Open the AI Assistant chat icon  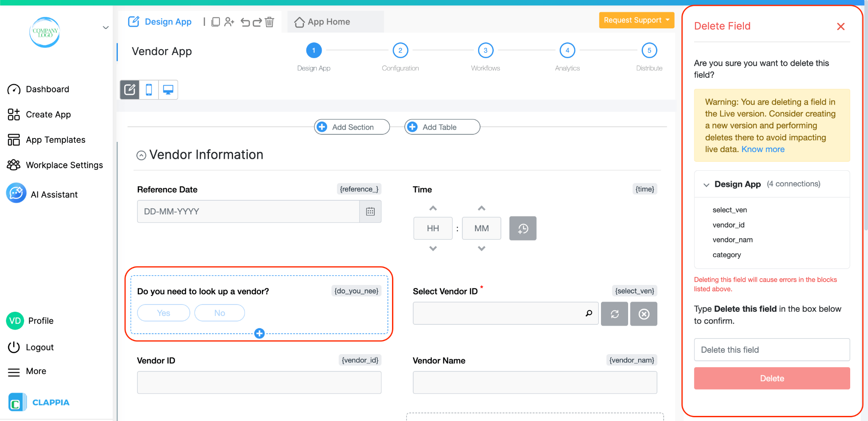coord(16,193)
